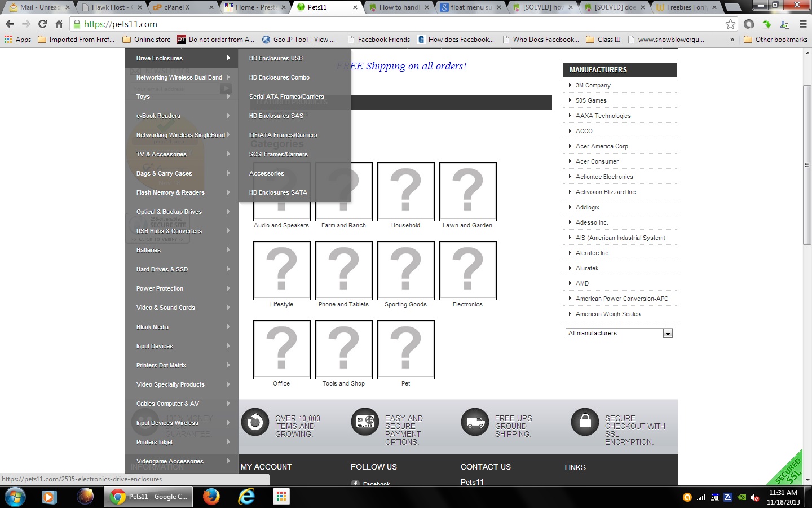
Task: Open the Online store bookmark
Action: tap(147, 40)
